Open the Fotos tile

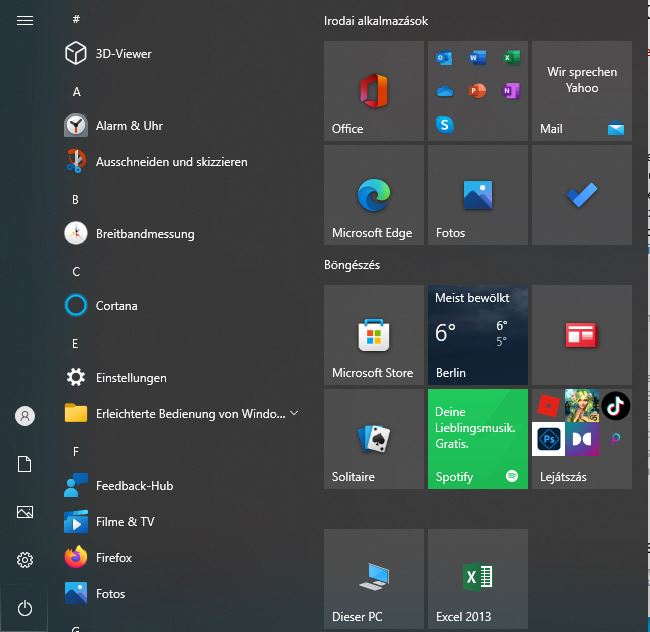(x=478, y=195)
